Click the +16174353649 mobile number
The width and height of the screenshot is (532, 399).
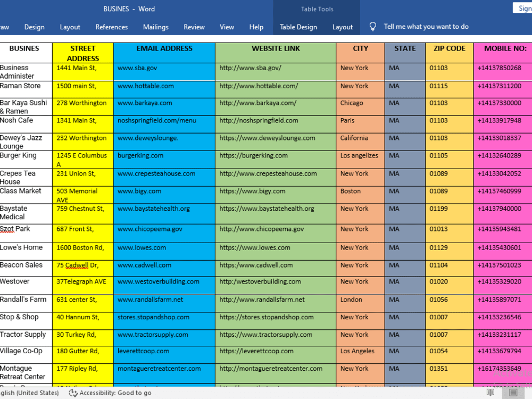(499, 369)
